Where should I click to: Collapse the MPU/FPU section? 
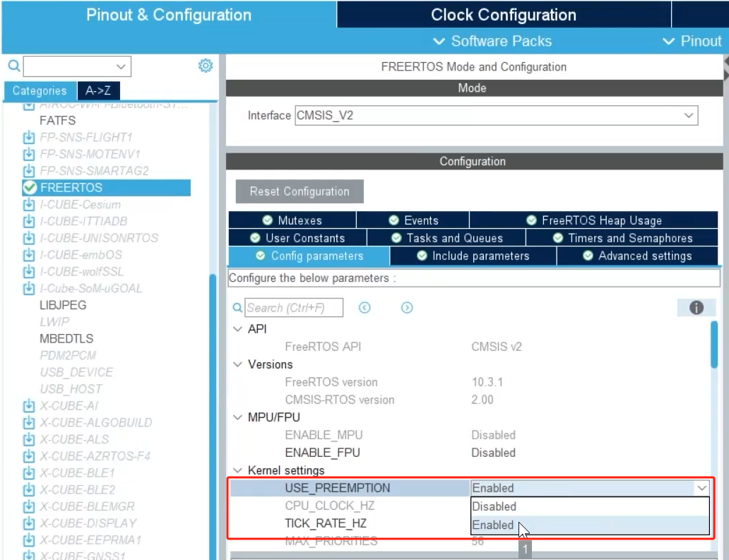tap(237, 417)
